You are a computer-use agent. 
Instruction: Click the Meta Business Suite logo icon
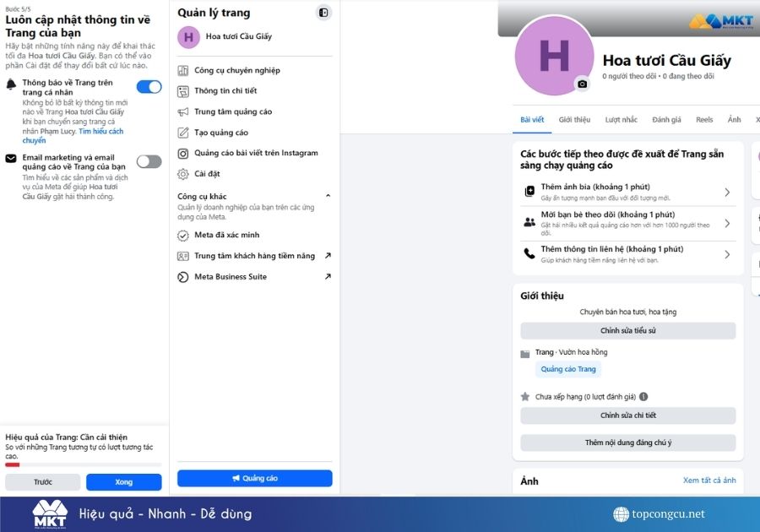[x=182, y=277]
